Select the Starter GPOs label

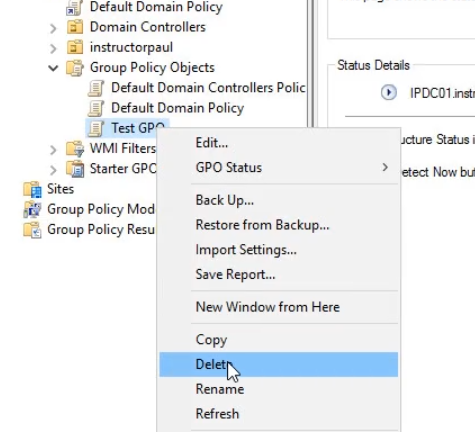(123, 169)
